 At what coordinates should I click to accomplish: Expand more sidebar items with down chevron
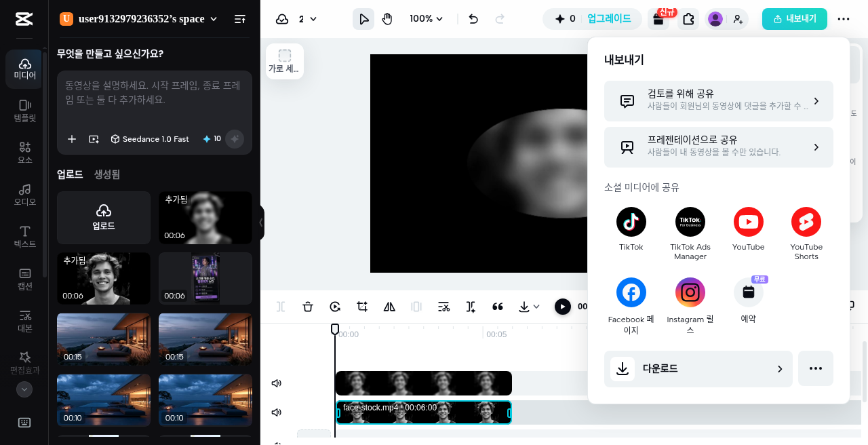coord(24,389)
